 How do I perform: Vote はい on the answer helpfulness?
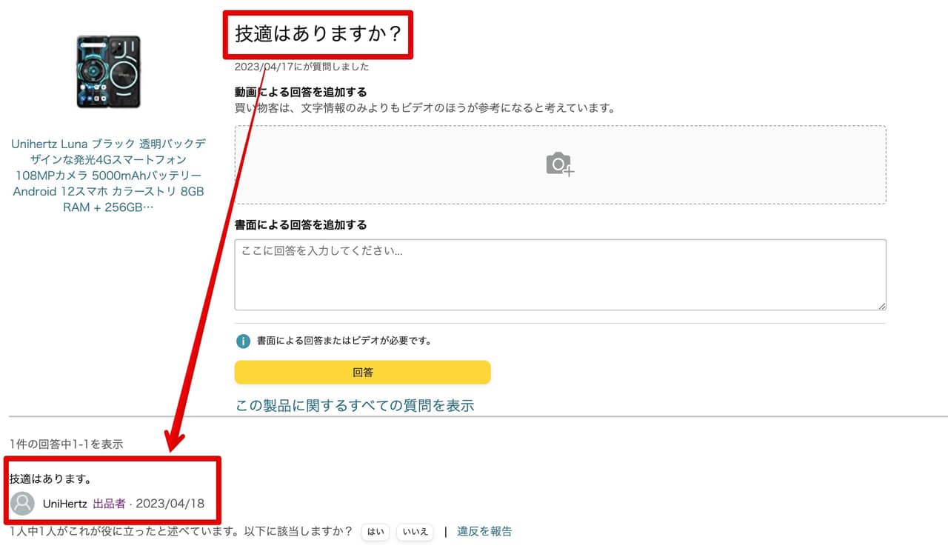point(376,532)
